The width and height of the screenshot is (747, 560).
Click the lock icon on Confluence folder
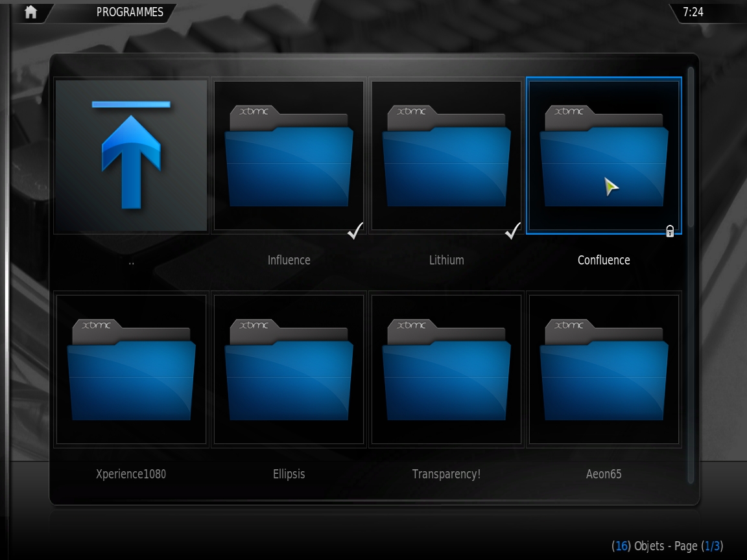click(x=670, y=231)
